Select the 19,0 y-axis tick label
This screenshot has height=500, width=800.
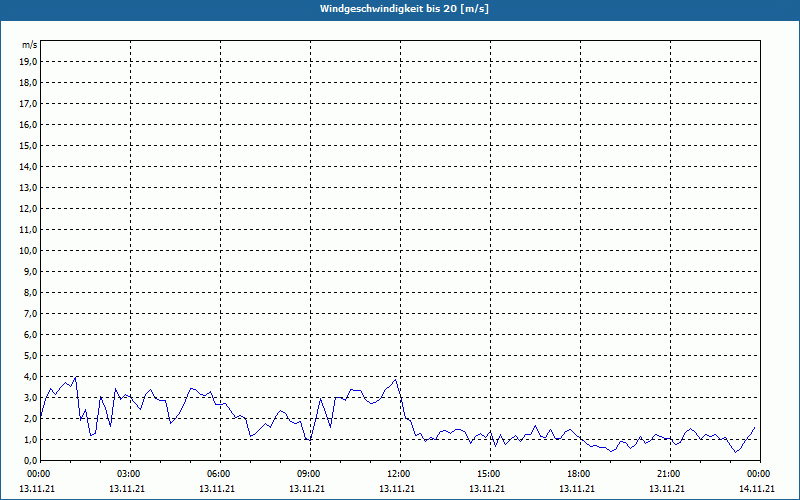coord(29,61)
